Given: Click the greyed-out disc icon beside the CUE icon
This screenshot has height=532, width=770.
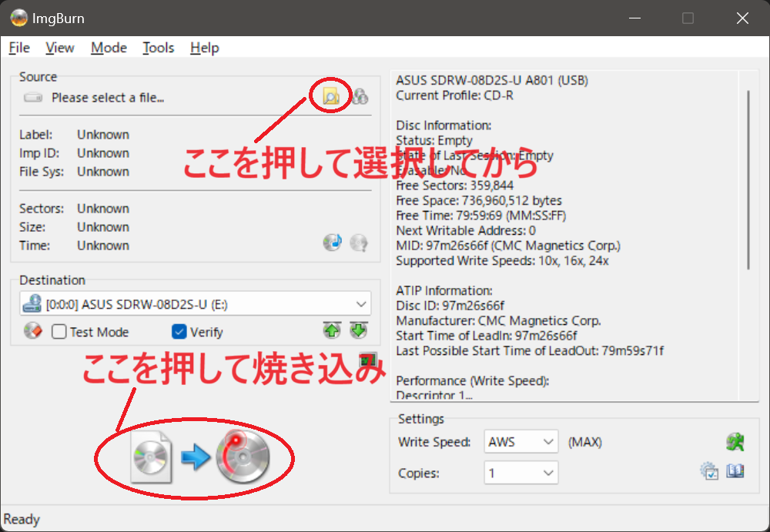Looking at the screenshot, I should click(359, 243).
